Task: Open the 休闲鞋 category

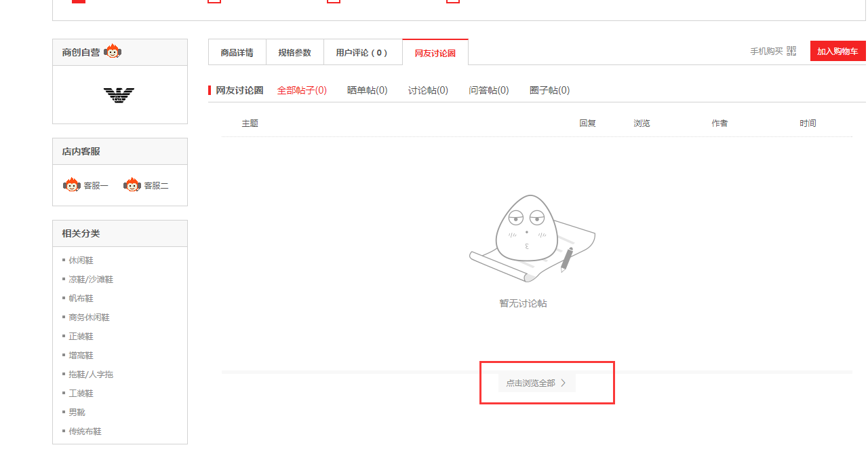Action: [81, 261]
